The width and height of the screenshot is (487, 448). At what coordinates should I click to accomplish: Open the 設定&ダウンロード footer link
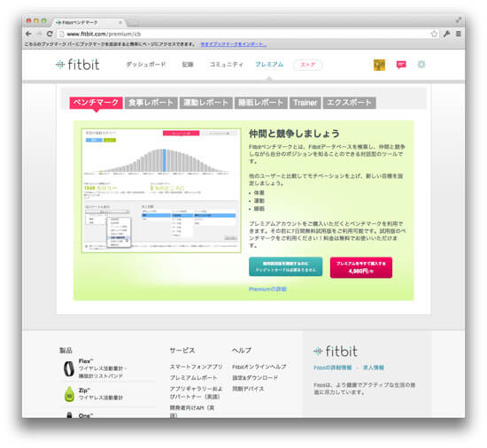pyautogui.click(x=255, y=378)
